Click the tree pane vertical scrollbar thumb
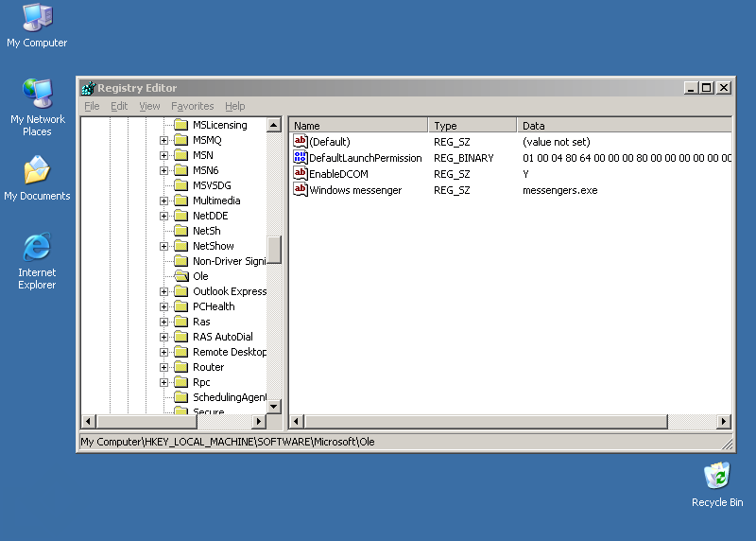Viewport: 756px width, 541px height. 274,250
